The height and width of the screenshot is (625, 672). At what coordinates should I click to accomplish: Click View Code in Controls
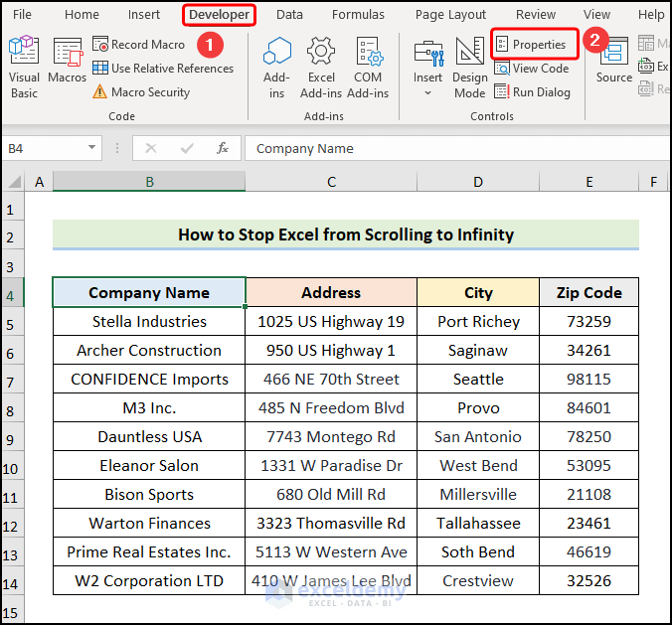pos(532,69)
